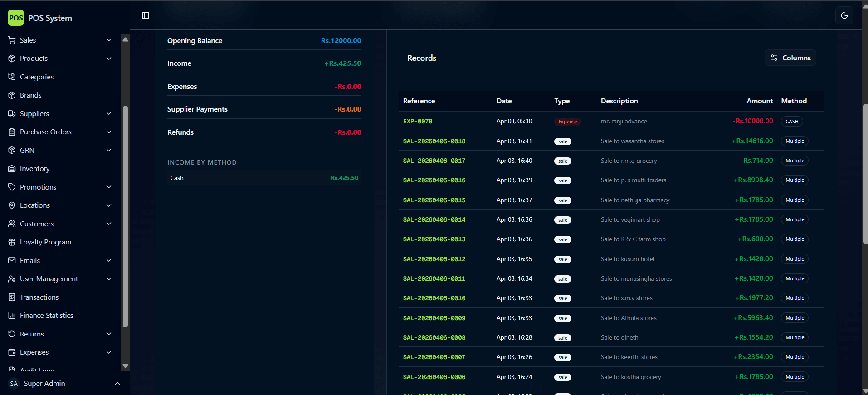The height and width of the screenshot is (395, 868).
Task: Click the sidebar scroll down arrow
Action: (x=126, y=366)
